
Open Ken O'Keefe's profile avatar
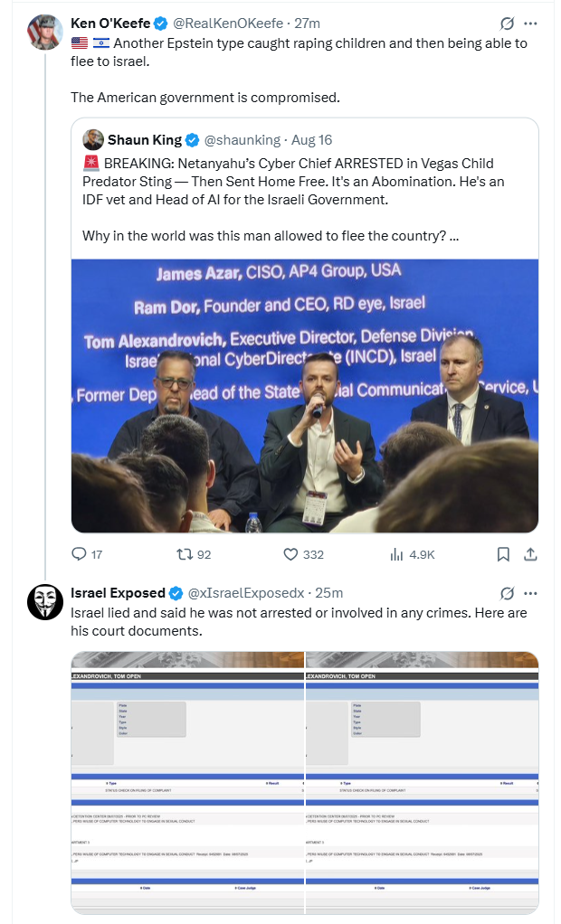click(45, 32)
